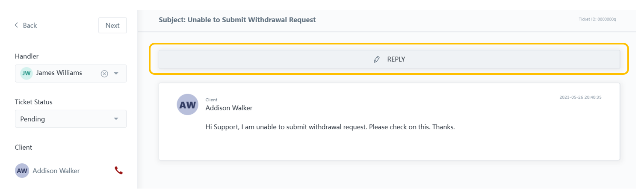This screenshot has width=644, height=189.
Task: Click the JW handler avatar badge
Action: [27, 73]
